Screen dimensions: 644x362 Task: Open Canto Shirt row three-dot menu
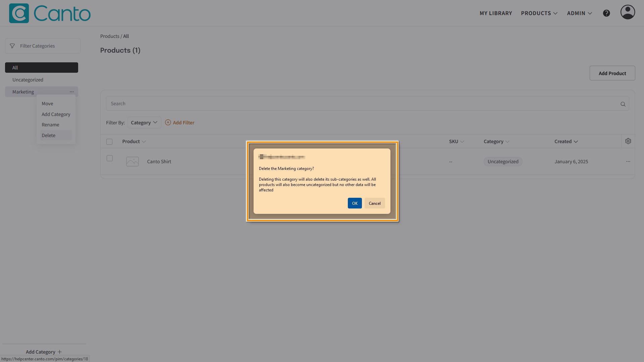(628, 162)
